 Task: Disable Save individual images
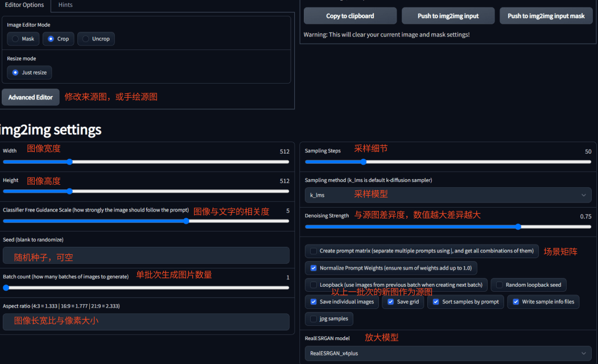coord(313,302)
